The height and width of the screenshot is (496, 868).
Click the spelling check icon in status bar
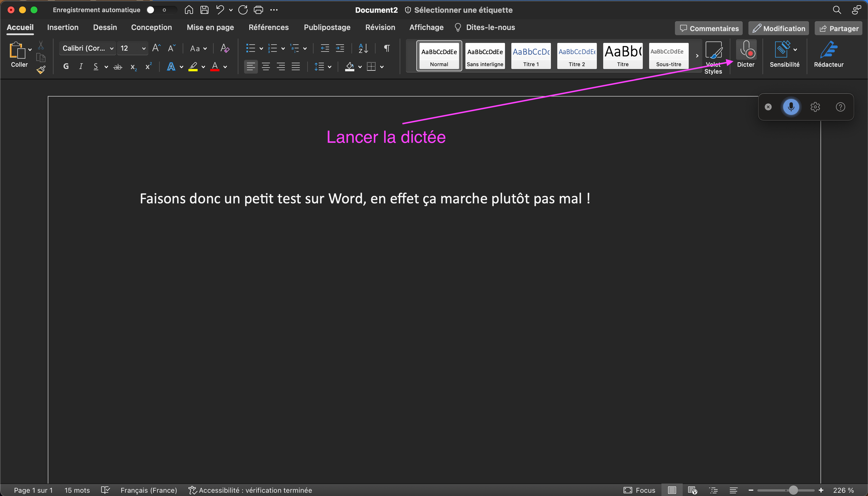pyautogui.click(x=105, y=490)
